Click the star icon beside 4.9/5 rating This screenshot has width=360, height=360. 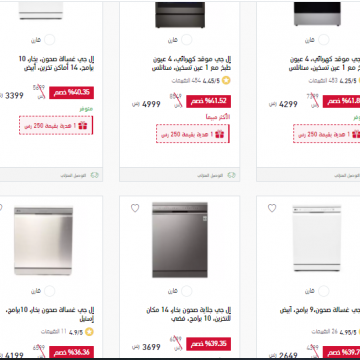89,332
